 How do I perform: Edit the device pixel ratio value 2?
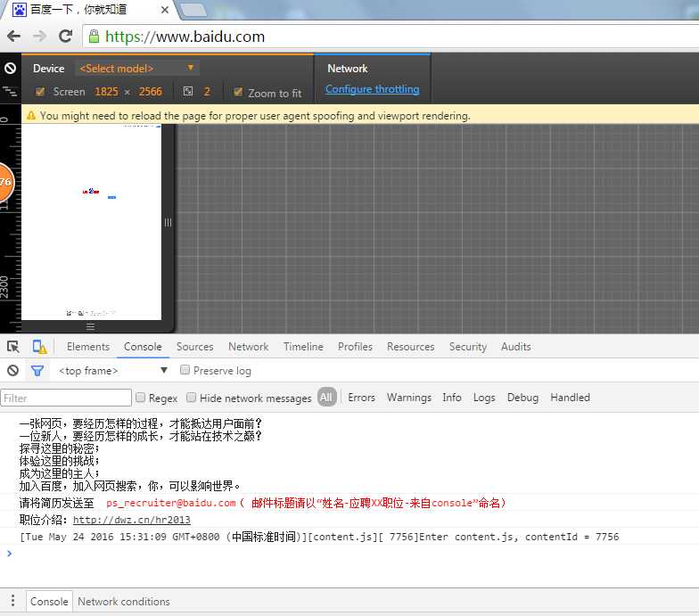(x=207, y=91)
